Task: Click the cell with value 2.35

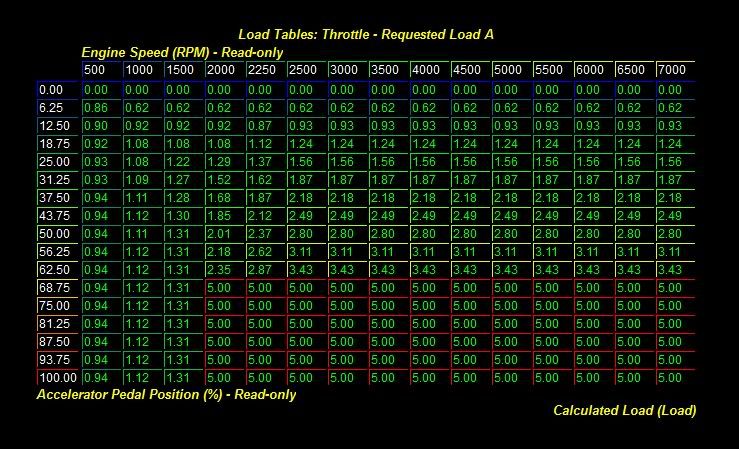Action: tap(224, 269)
